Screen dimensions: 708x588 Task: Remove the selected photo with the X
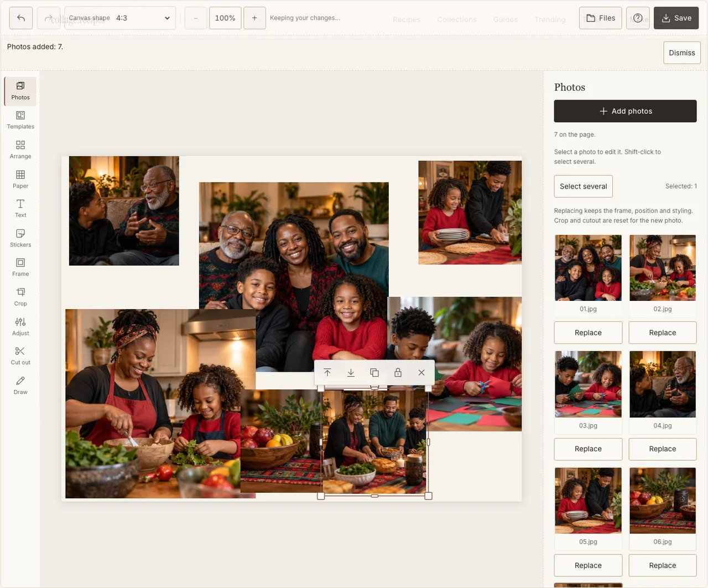(421, 373)
